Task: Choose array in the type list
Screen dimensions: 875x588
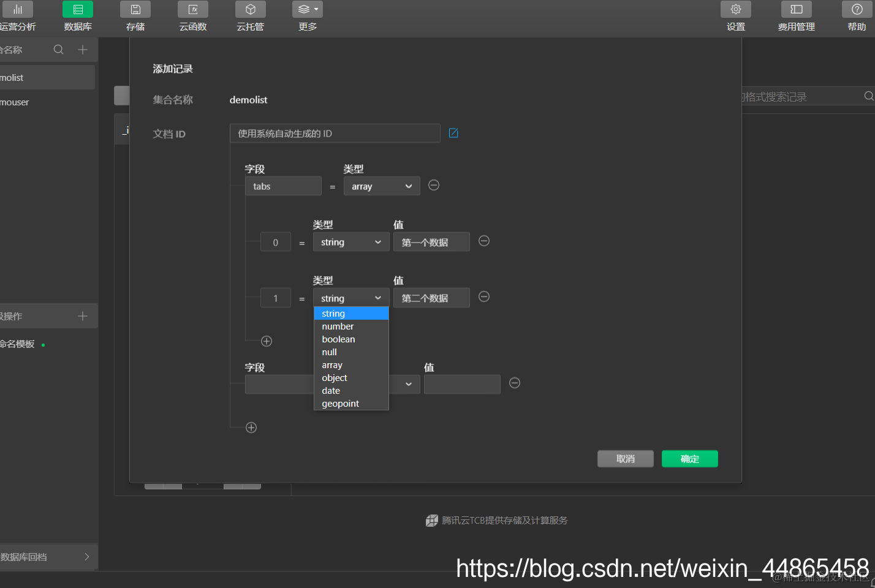Action: click(x=351, y=365)
